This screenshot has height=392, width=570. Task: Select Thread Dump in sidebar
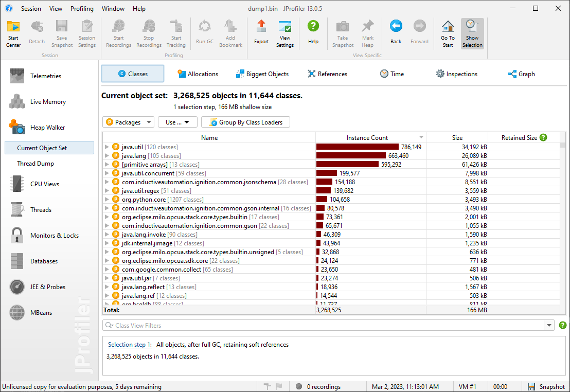coord(35,164)
